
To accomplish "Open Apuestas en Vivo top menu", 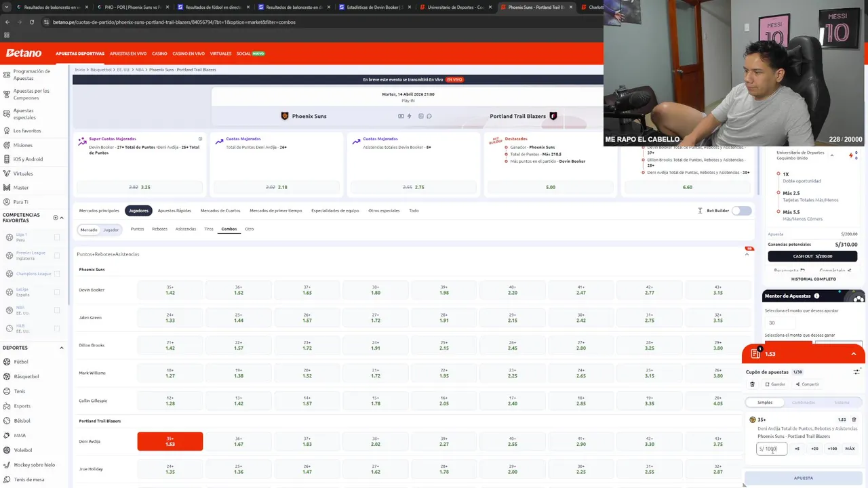I will [x=128, y=54].
